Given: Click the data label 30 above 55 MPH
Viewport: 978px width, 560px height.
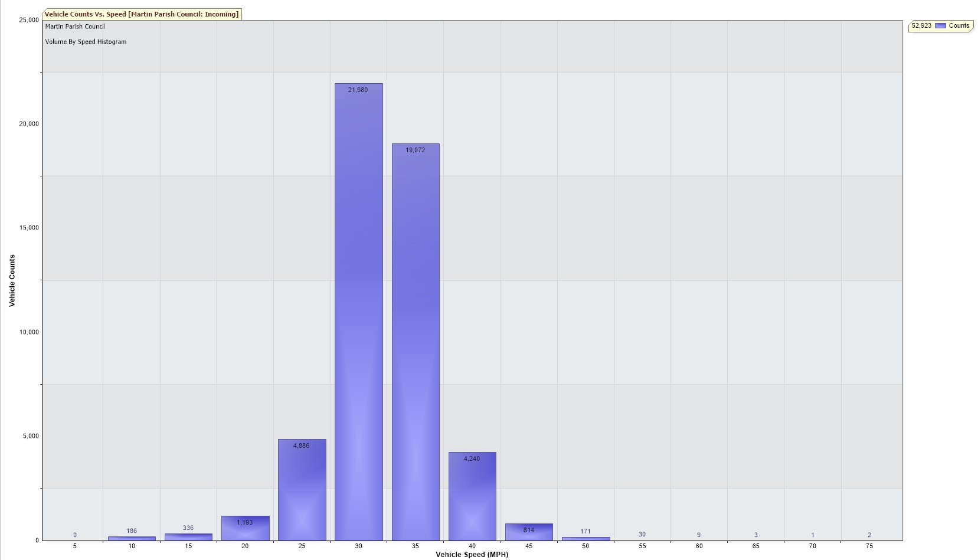Looking at the screenshot, I should 642,534.
